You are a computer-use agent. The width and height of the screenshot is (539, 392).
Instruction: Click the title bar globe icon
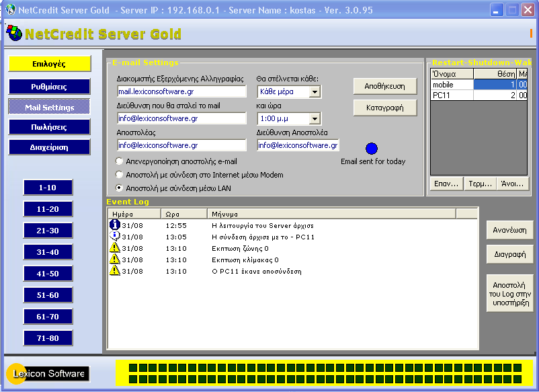[x=11, y=9]
